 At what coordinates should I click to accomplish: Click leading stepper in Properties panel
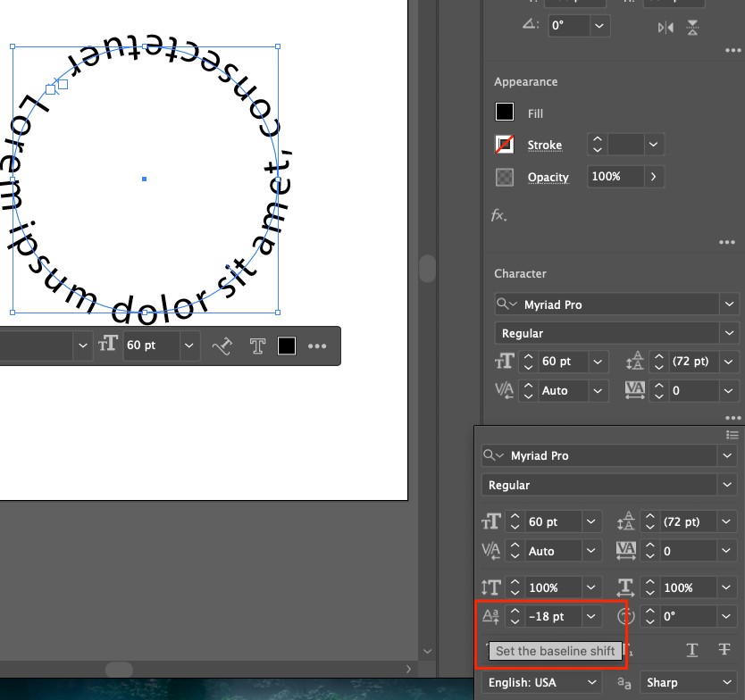(x=659, y=362)
